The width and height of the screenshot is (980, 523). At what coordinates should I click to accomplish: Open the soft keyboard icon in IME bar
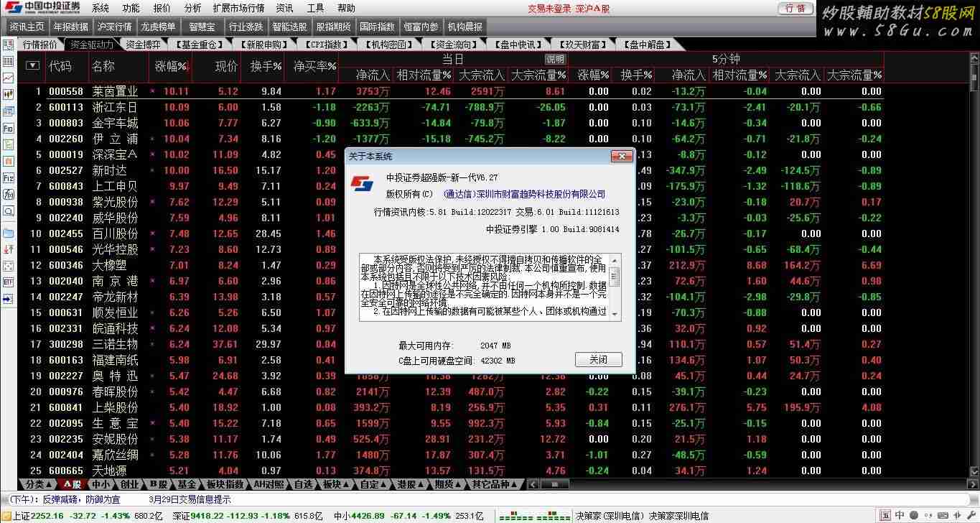pyautogui.click(x=943, y=515)
